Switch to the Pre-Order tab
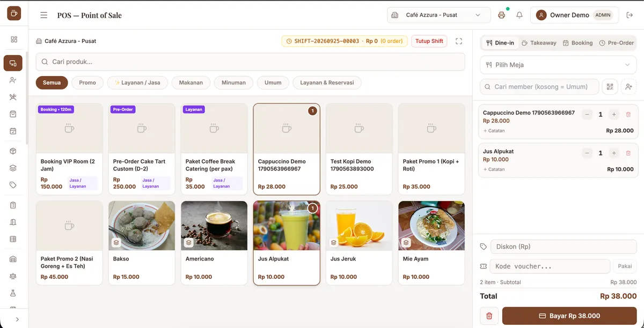Screen dimensions: 644x328 617,43
